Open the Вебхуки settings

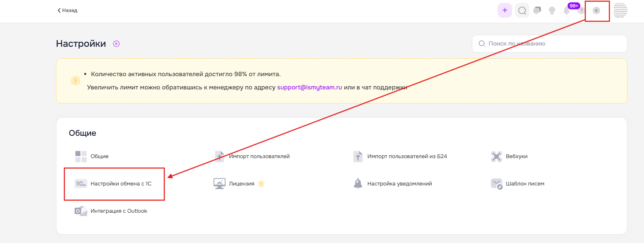[516, 156]
